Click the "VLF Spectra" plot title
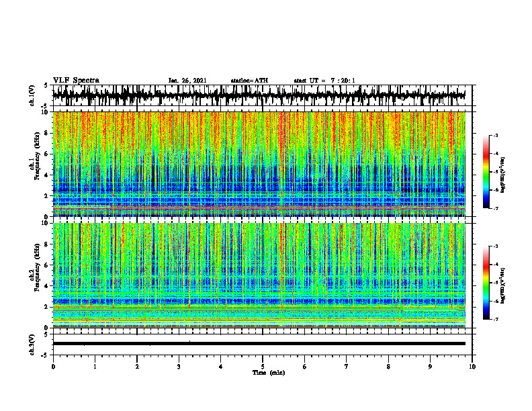This screenshot has height=411, width=532. pos(76,81)
